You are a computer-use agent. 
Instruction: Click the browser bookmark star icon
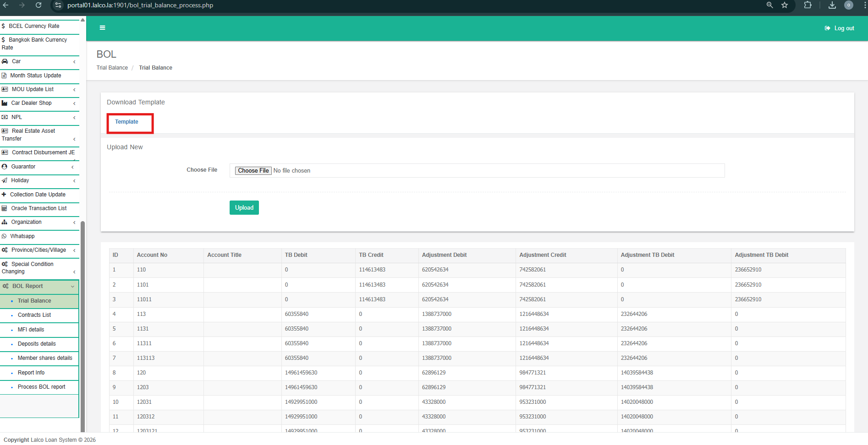click(785, 5)
